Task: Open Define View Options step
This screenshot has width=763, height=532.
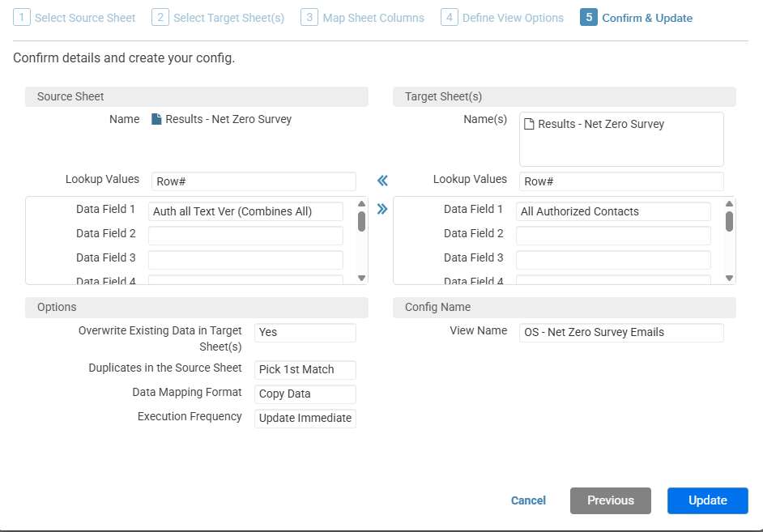Action: pos(502,18)
